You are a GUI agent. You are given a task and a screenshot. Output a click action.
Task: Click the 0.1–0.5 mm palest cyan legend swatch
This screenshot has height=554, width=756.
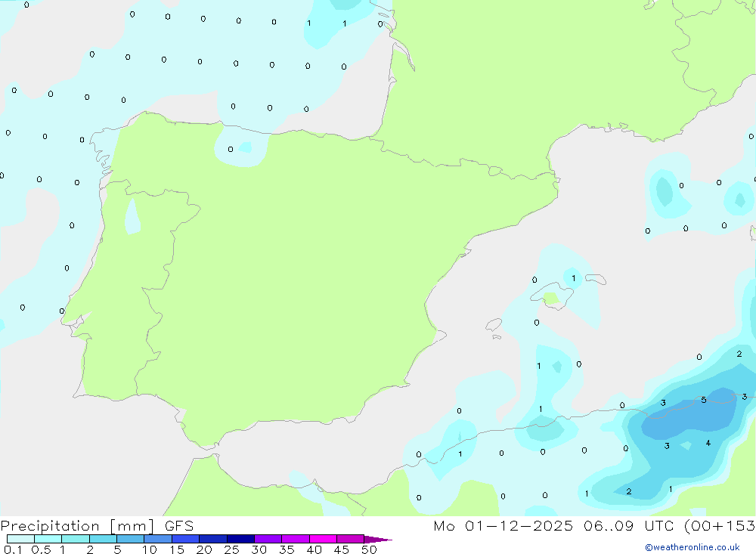[x=20, y=539]
